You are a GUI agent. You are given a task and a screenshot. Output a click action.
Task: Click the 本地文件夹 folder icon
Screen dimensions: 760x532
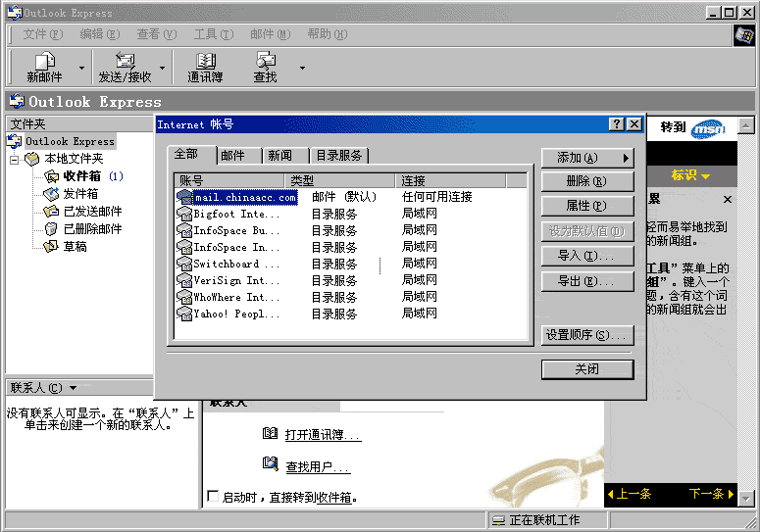tap(32, 159)
